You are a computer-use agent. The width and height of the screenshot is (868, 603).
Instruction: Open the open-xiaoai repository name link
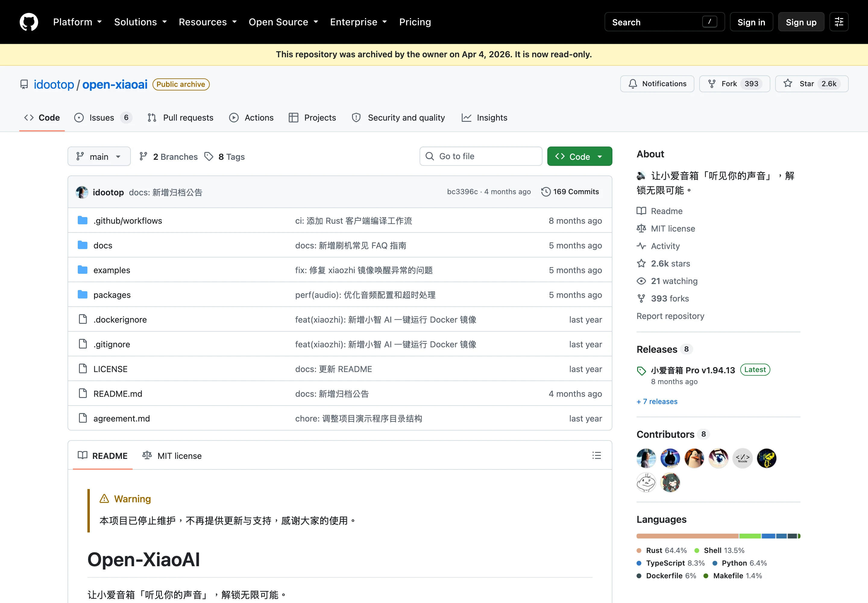[x=115, y=84]
